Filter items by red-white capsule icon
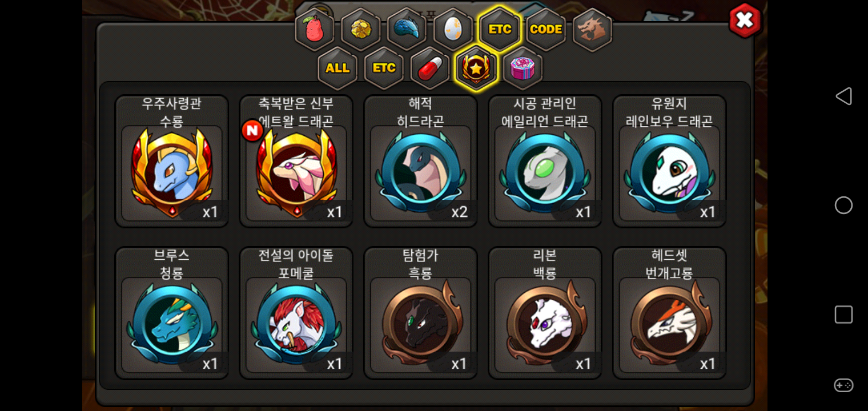868x411 pixels. tap(430, 68)
